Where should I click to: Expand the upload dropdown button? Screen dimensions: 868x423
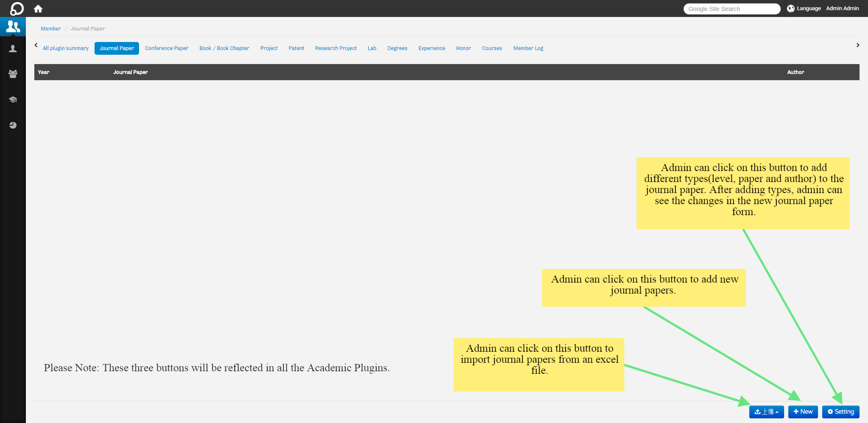tap(766, 412)
